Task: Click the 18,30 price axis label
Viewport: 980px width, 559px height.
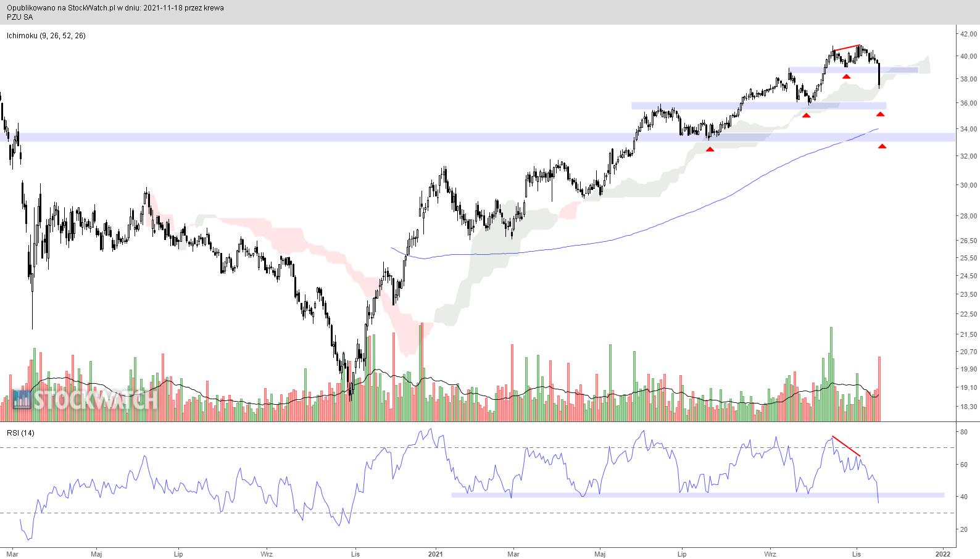Action: (x=968, y=407)
